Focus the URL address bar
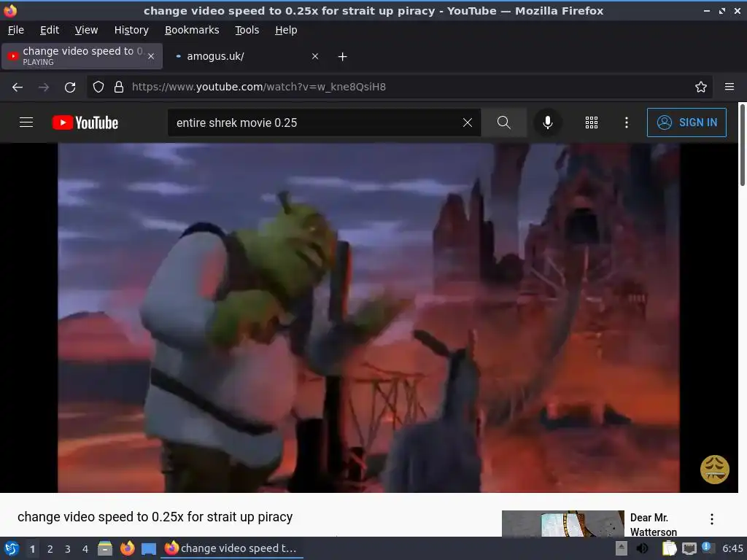Image resolution: width=747 pixels, height=560 pixels. (400, 87)
